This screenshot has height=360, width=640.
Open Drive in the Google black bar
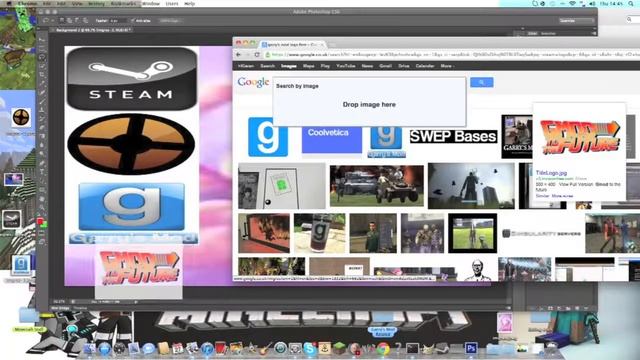pyautogui.click(x=404, y=66)
